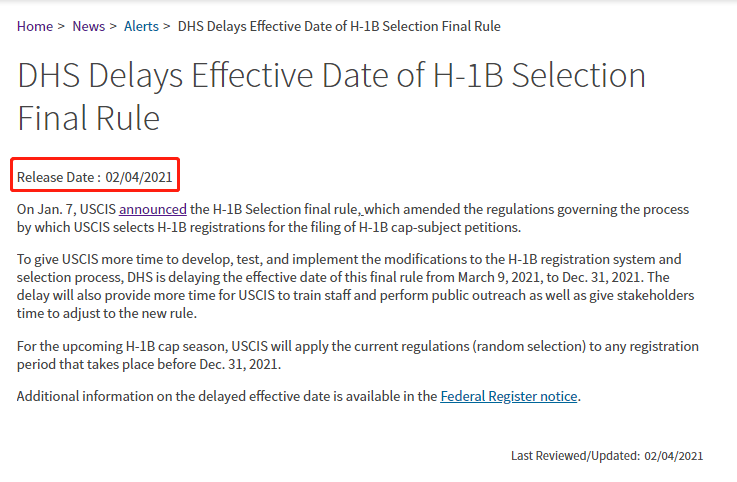Viewport: 737px width, 482px height.
Task: Go to the News breadcrumb link
Action: point(88,26)
